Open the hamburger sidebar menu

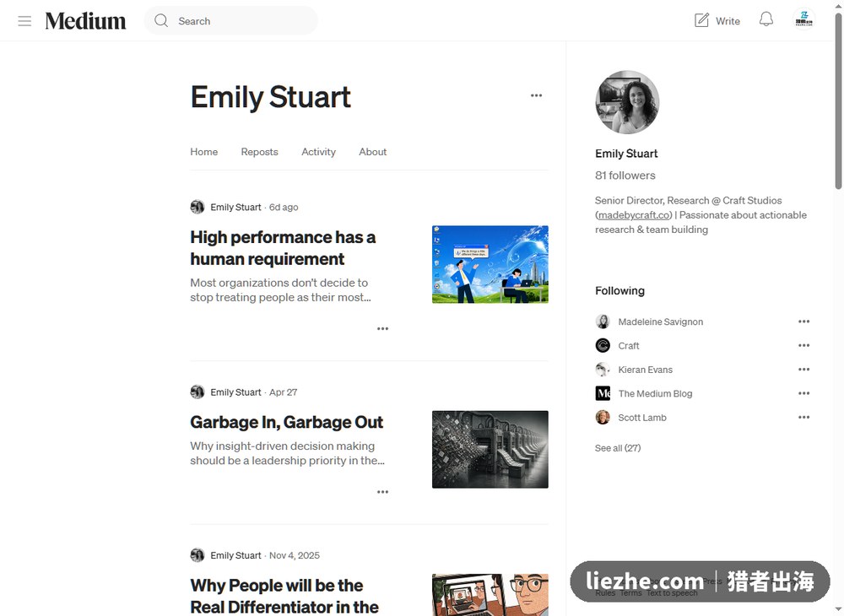coord(24,21)
